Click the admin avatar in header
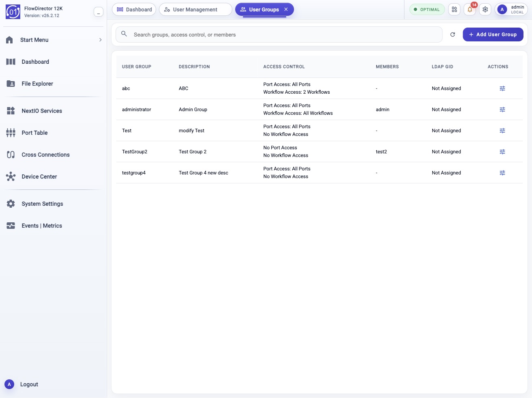532x398 pixels. click(502, 9)
